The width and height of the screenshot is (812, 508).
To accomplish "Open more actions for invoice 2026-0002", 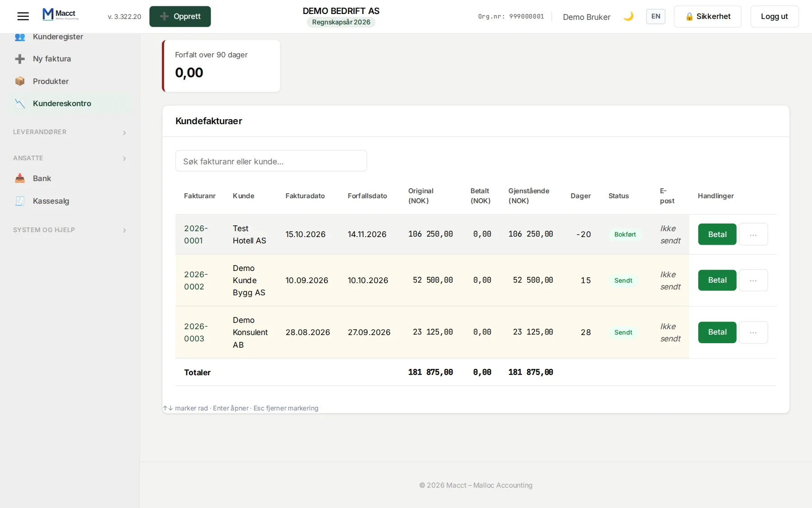I will click(753, 280).
